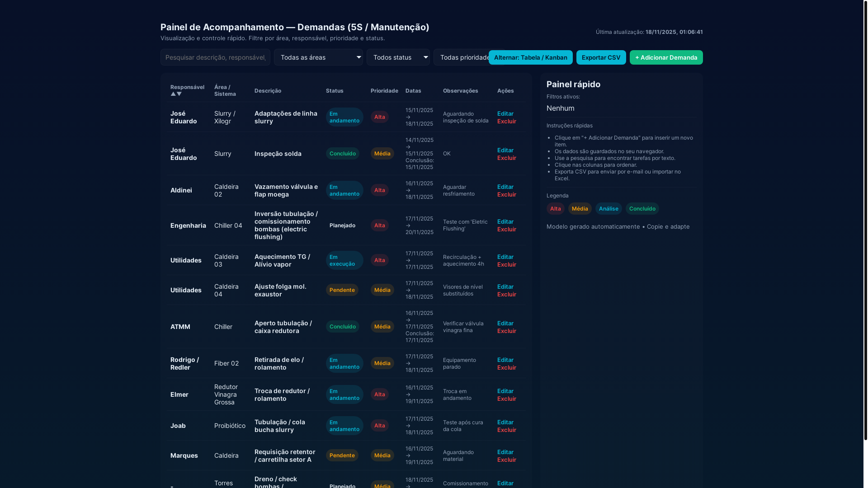Delete the Inspeção solda row
This screenshot has height=488, width=868.
pyautogui.click(x=507, y=158)
